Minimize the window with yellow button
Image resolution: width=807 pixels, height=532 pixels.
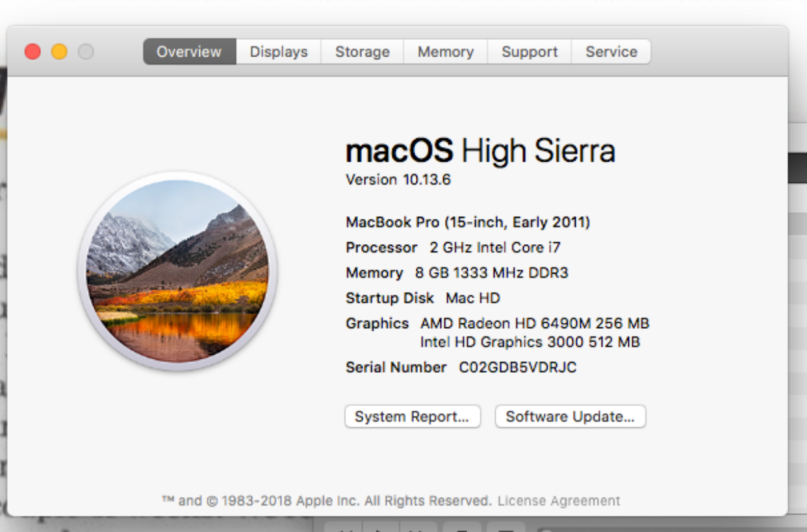(x=59, y=52)
